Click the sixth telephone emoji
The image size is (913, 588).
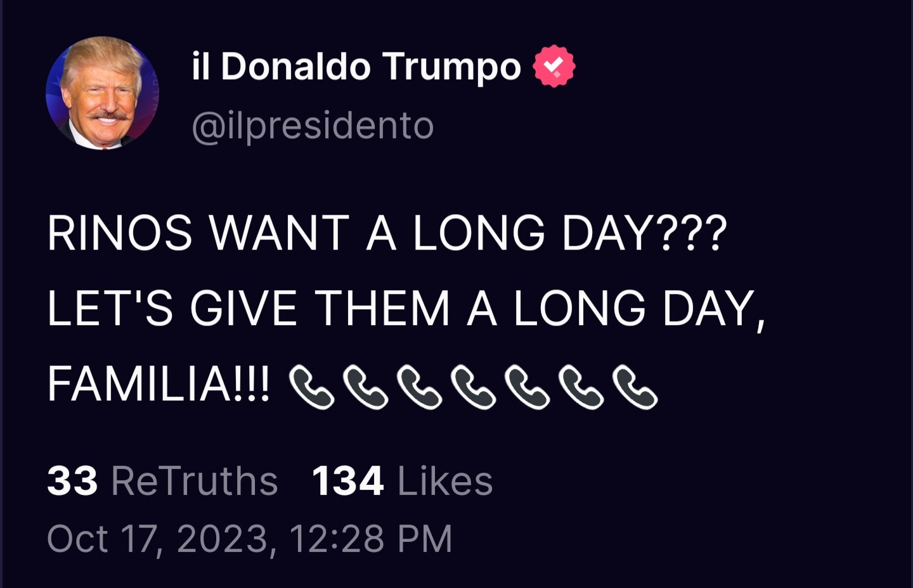[581, 387]
